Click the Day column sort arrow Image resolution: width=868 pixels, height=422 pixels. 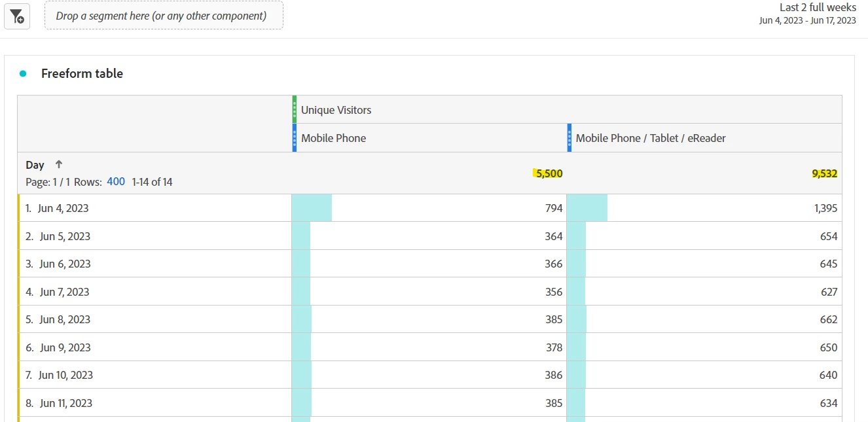pyautogui.click(x=58, y=165)
